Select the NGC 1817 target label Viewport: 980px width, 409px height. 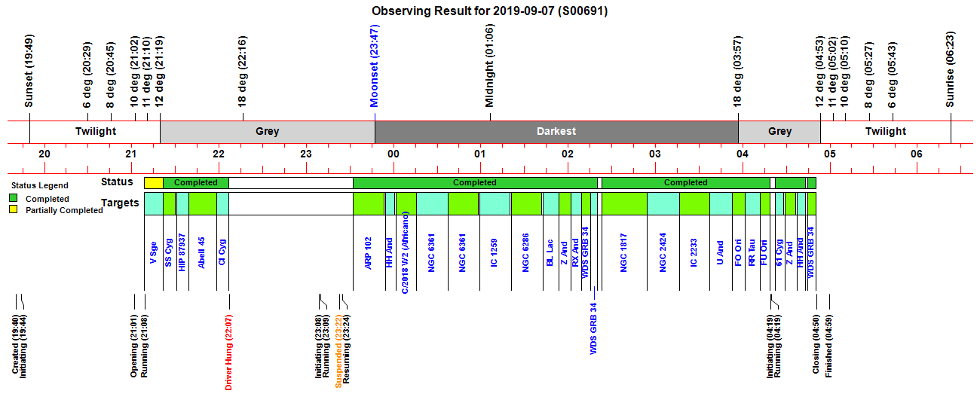[623, 251]
